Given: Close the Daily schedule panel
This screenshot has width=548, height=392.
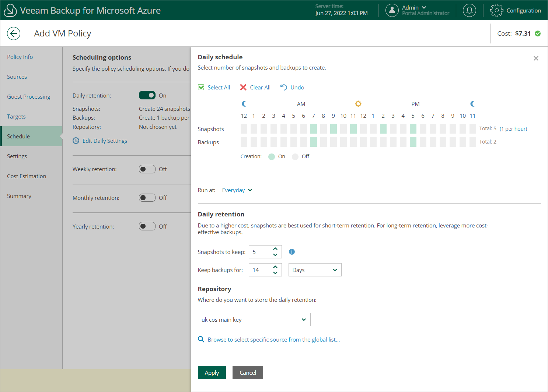Looking at the screenshot, I should pyautogui.click(x=536, y=59).
